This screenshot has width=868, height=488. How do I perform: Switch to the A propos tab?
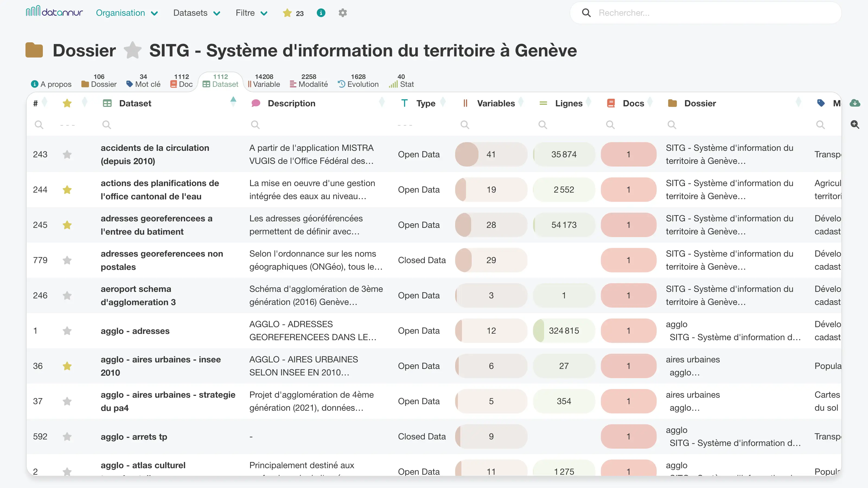point(51,84)
